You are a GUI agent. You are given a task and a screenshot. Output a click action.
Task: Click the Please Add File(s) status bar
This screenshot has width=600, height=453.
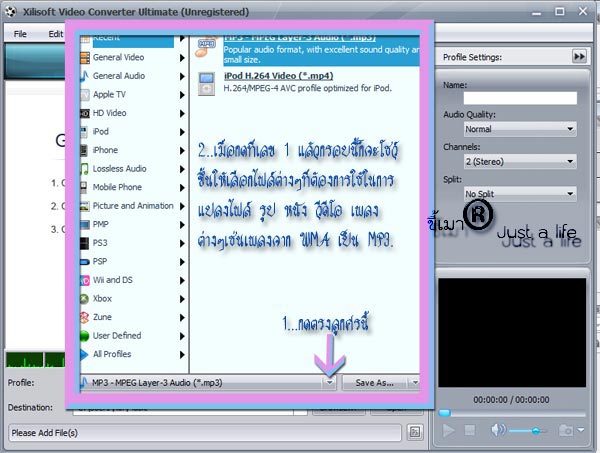pos(205,433)
